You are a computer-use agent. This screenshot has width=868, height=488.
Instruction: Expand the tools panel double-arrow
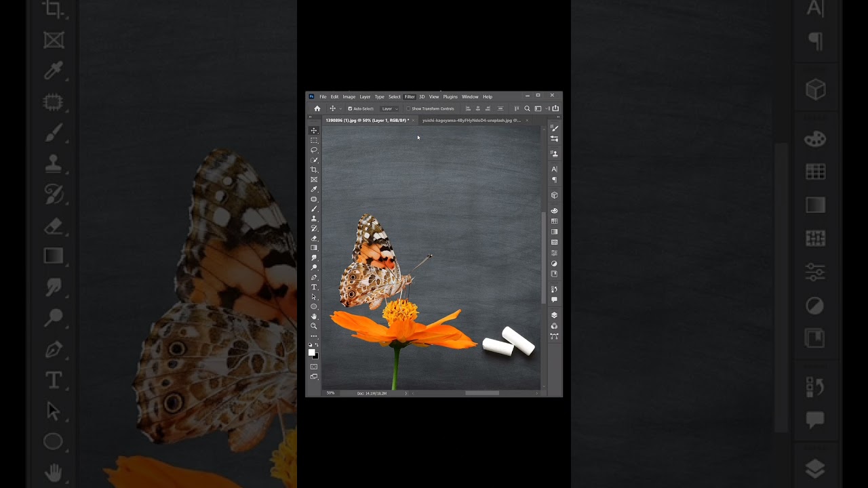click(x=310, y=117)
